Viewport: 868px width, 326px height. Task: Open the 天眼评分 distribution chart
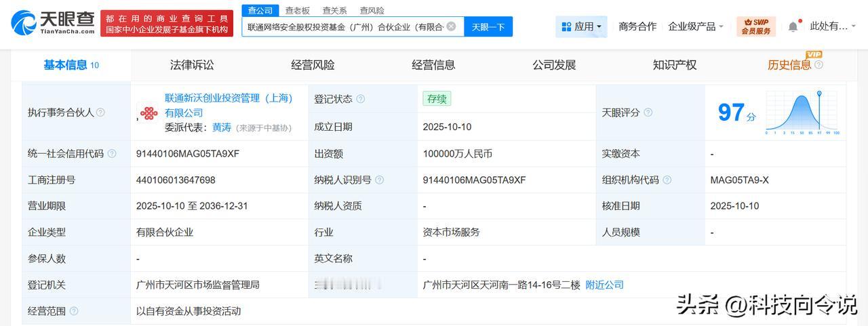click(x=802, y=113)
